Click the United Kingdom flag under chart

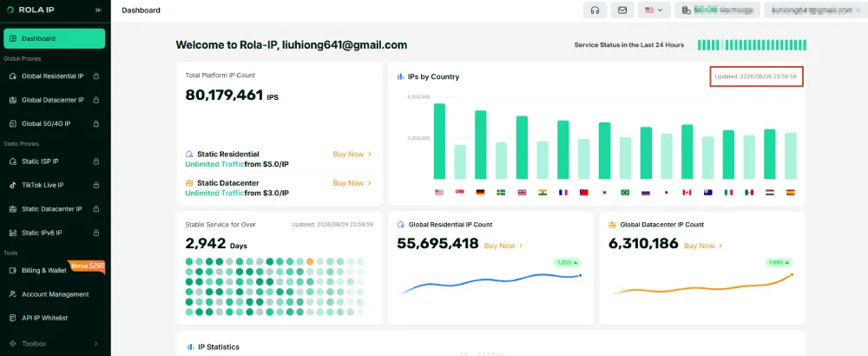522,193
